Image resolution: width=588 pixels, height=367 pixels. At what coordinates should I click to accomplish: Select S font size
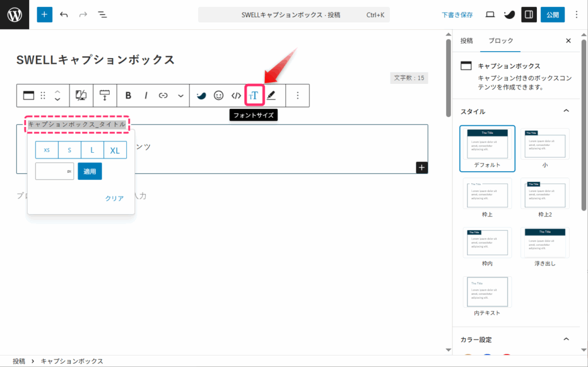[69, 150]
